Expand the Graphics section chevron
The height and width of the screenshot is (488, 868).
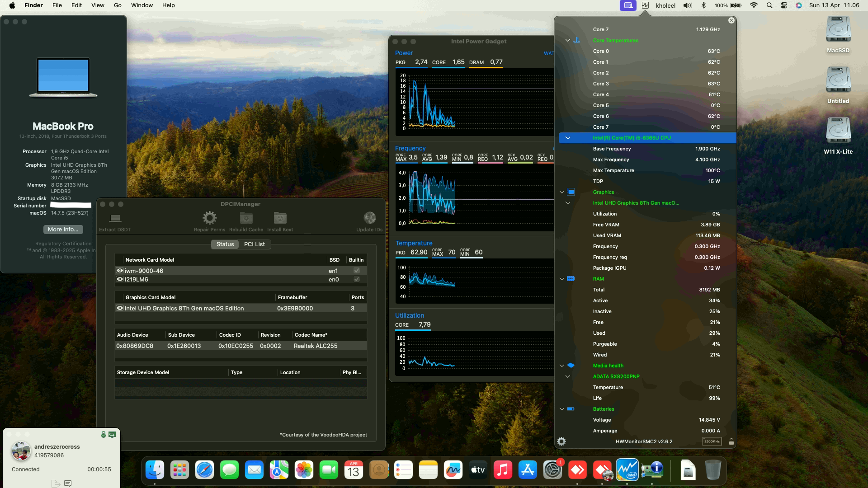pyautogui.click(x=562, y=192)
